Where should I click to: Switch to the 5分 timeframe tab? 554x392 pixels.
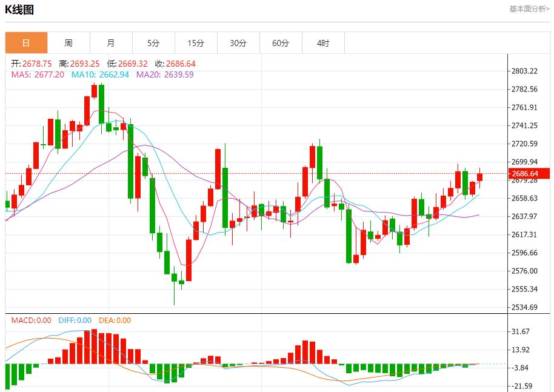(153, 43)
